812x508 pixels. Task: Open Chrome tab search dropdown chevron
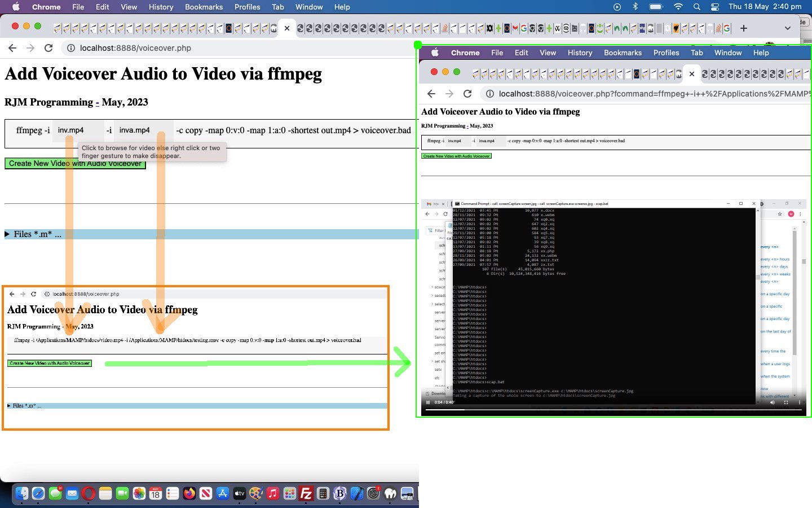[x=787, y=28]
